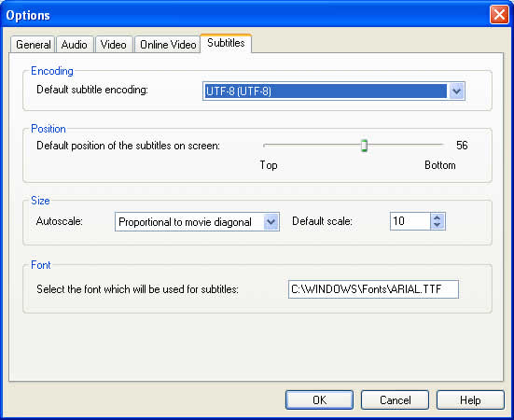Increase default scale with up arrow
The height and width of the screenshot is (420, 514).
pyautogui.click(x=437, y=217)
